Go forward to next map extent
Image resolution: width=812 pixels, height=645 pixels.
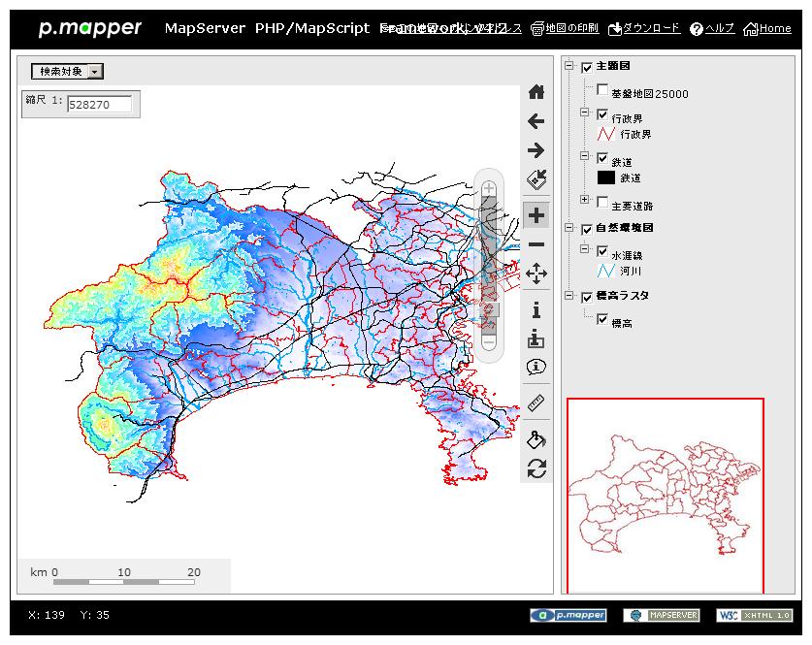point(536,150)
